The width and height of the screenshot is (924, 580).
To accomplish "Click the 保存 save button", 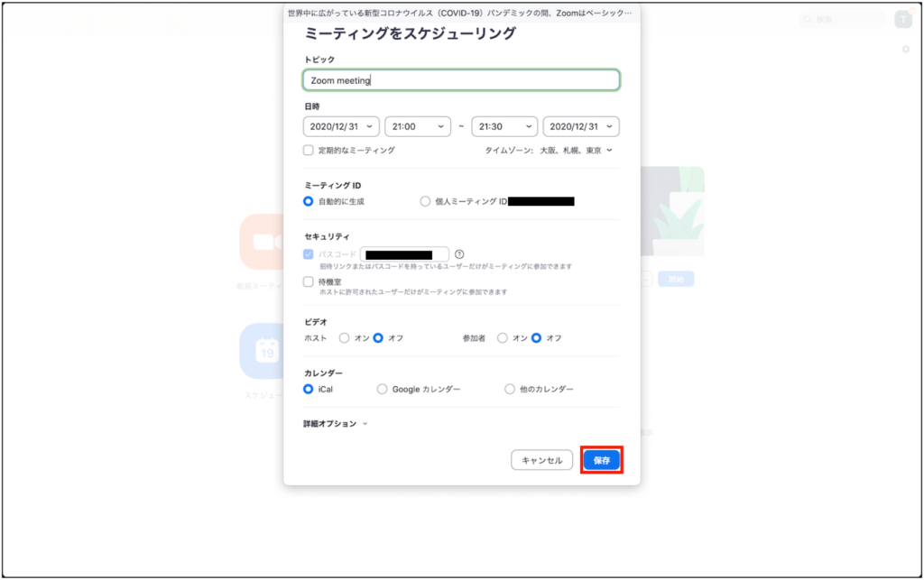I will [602, 460].
